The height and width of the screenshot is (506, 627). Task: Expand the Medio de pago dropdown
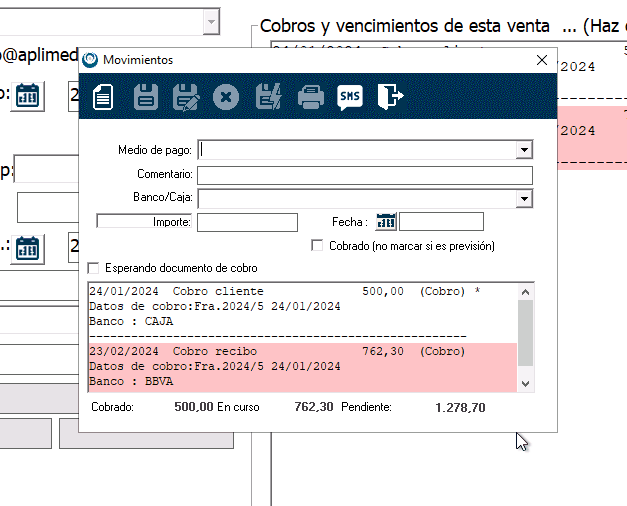(523, 150)
